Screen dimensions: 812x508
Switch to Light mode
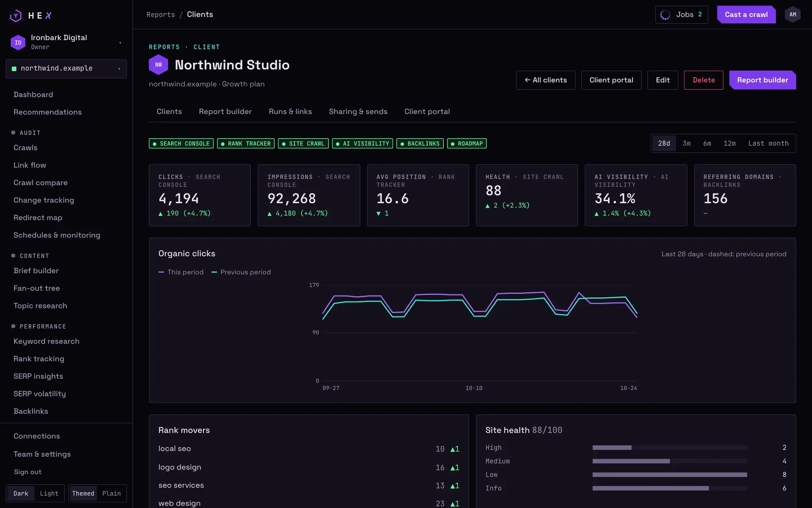(49, 493)
